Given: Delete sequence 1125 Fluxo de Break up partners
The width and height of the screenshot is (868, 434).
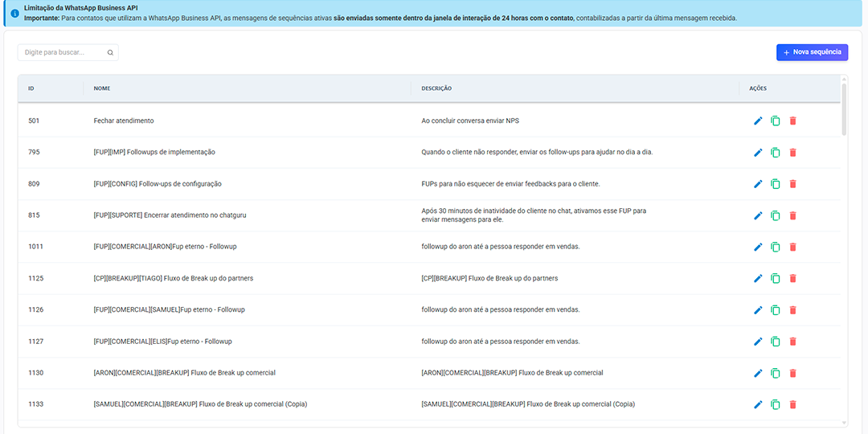Looking at the screenshot, I should tap(792, 278).
